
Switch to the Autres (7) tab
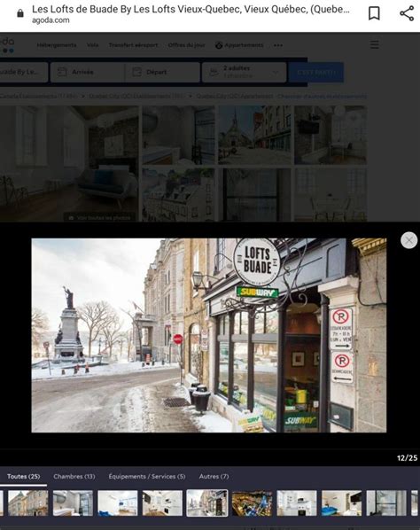[214, 476]
